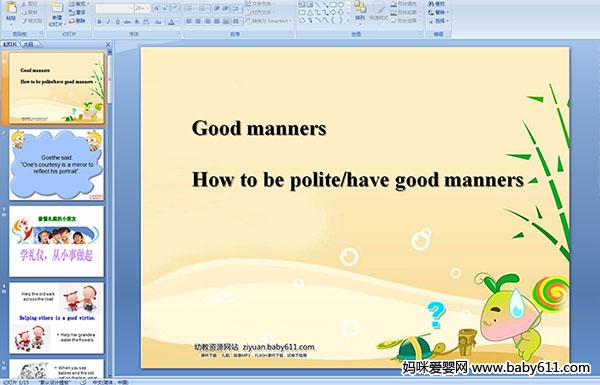Click the Shrink Font icon
The image size is (600, 385).
click(165, 8)
